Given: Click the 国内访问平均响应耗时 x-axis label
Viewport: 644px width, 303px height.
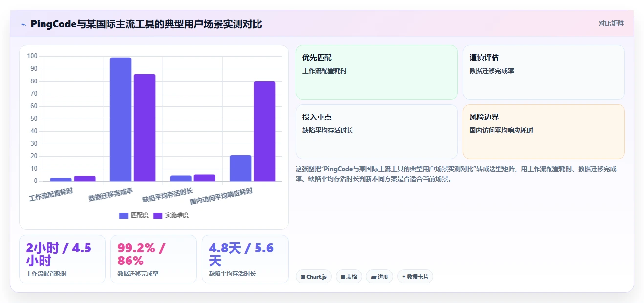Looking at the screenshot, I should tap(221, 197).
